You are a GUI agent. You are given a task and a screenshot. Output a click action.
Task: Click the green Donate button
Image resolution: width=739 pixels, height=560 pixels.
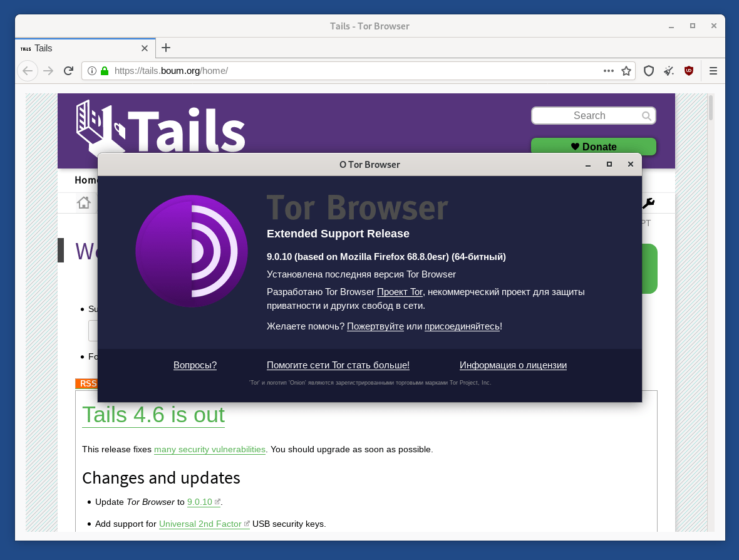[593, 147]
